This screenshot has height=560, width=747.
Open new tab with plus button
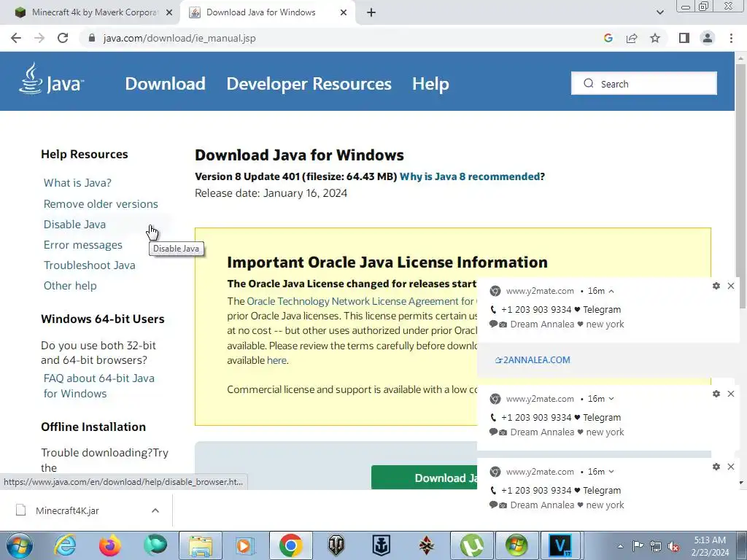coord(371,13)
